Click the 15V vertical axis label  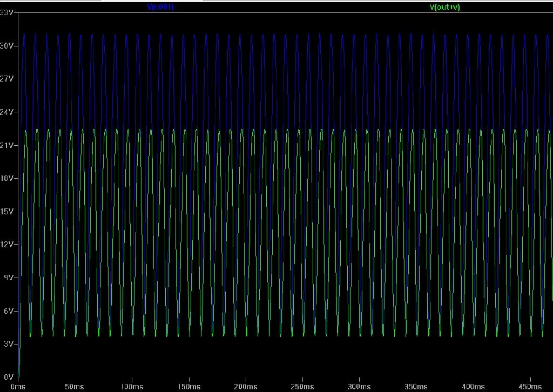click(x=6, y=212)
